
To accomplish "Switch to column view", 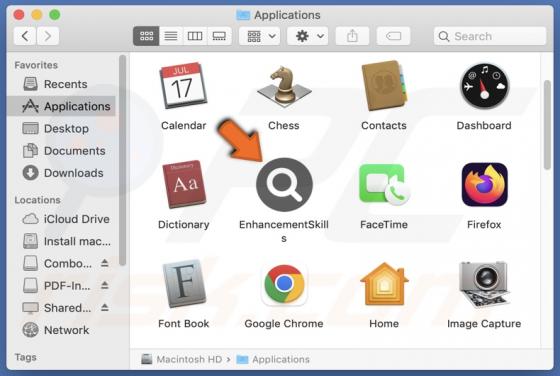I will [x=195, y=36].
